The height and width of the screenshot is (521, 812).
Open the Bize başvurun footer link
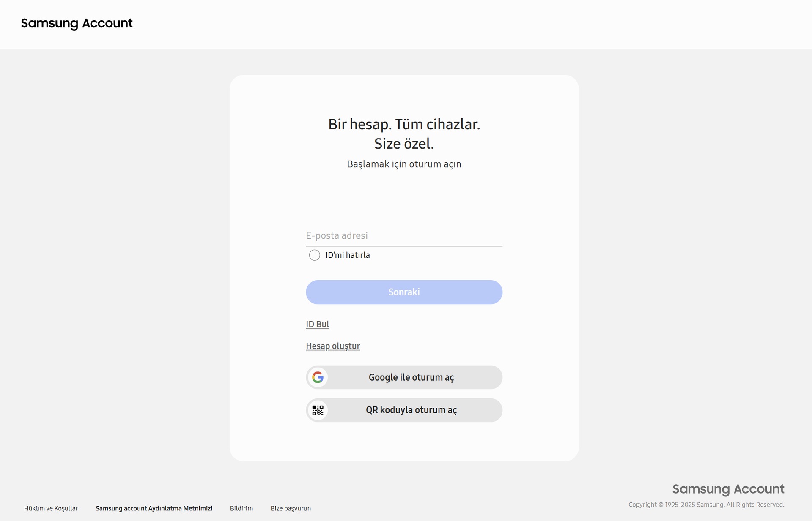pyautogui.click(x=291, y=508)
